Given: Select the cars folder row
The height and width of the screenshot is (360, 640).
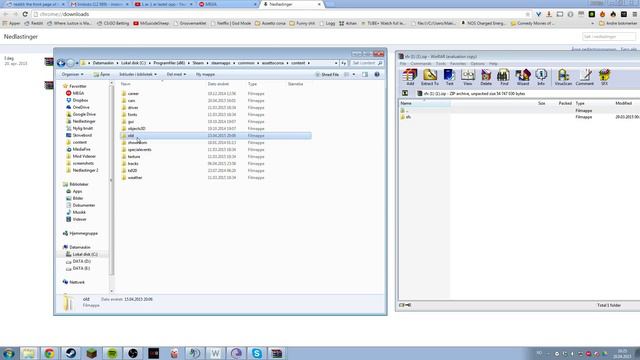Looking at the screenshot, I should [216, 100].
